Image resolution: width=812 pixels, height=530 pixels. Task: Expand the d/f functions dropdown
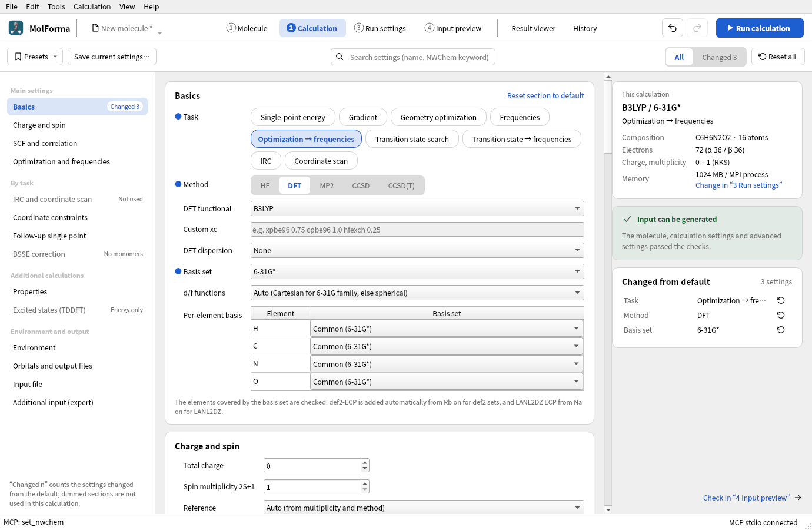417,293
